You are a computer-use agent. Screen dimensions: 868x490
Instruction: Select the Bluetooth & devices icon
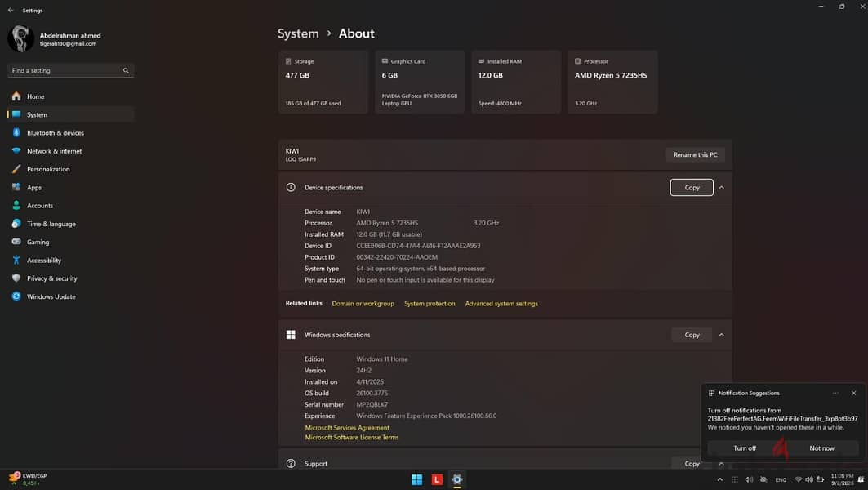point(16,133)
